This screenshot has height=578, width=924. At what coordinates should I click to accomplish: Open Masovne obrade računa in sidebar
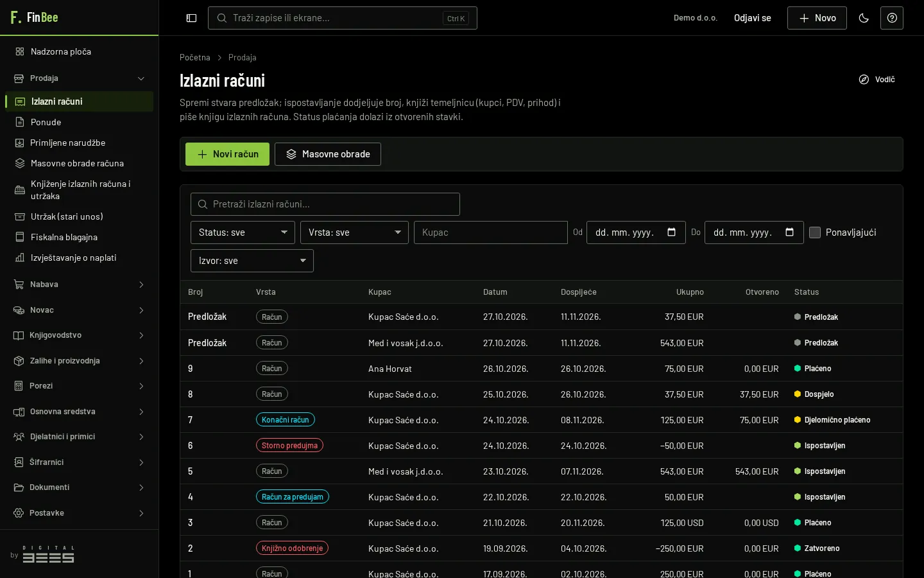(79, 163)
